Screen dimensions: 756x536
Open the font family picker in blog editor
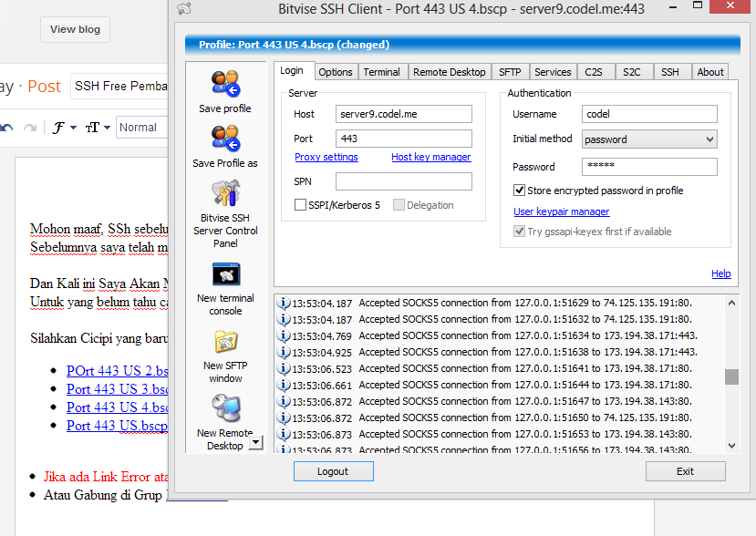click(64, 128)
